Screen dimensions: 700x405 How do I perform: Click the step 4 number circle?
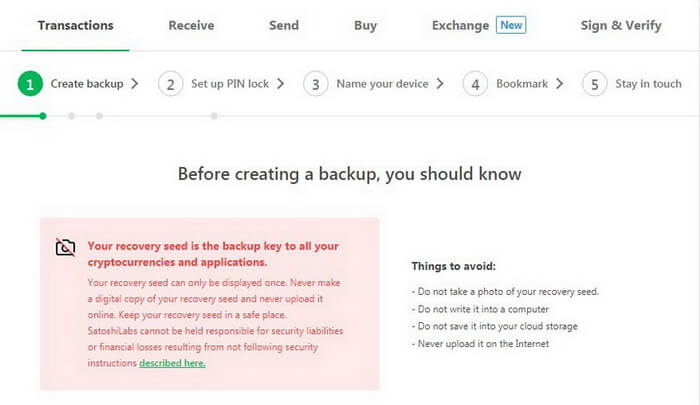pyautogui.click(x=475, y=84)
